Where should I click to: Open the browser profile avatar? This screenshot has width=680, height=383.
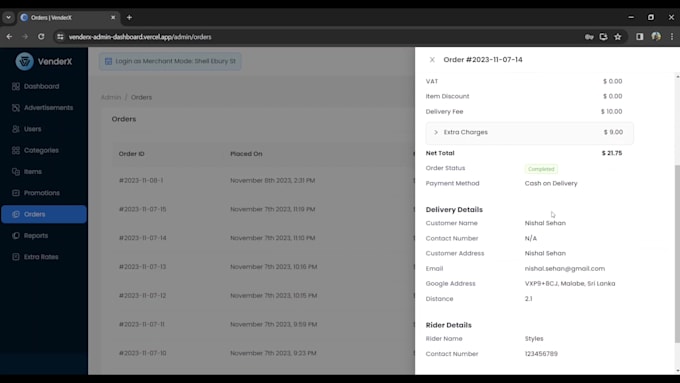click(x=656, y=37)
